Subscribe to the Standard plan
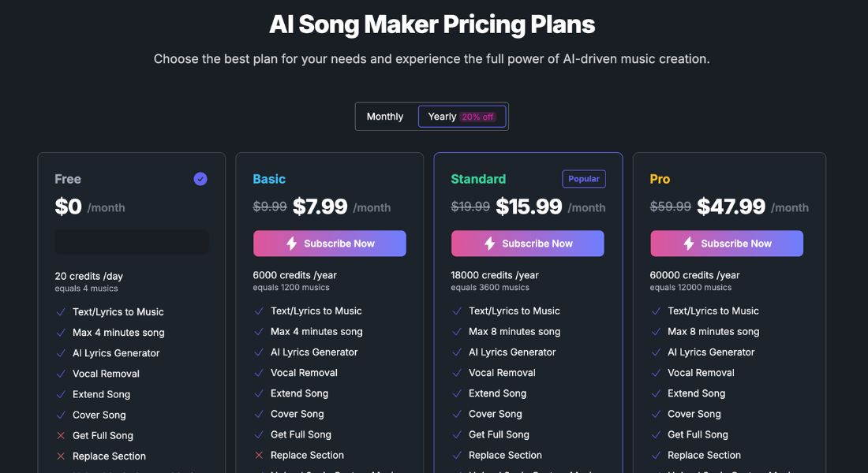 (x=528, y=244)
